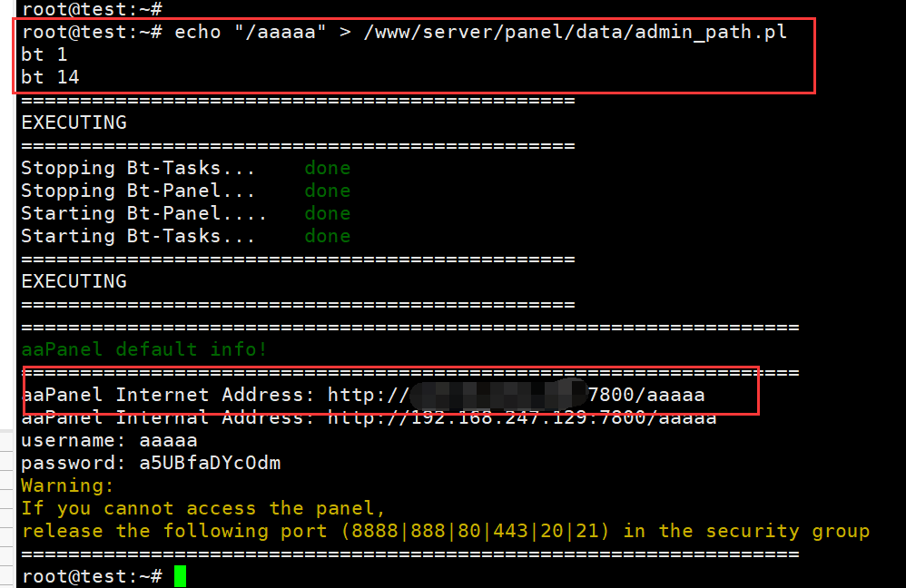Click the green done beside Stopping Bt-Tasks
The height and width of the screenshot is (588, 906).
click(x=327, y=168)
